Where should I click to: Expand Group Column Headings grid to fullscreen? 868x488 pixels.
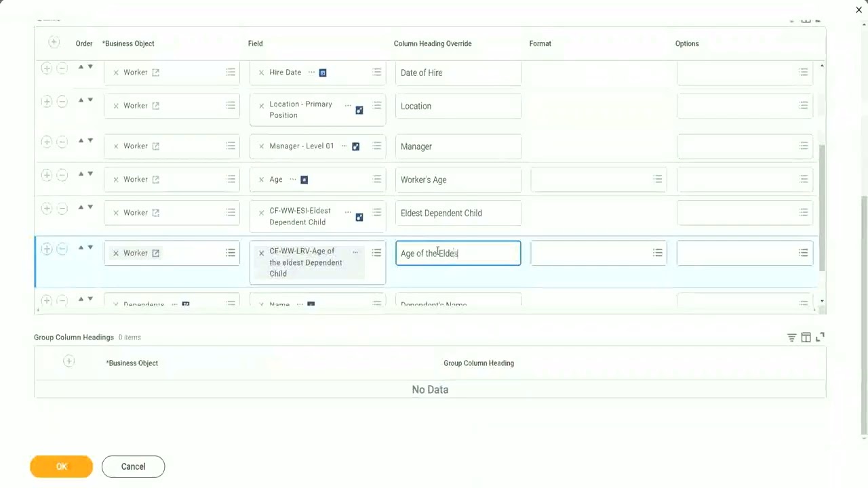(820, 337)
